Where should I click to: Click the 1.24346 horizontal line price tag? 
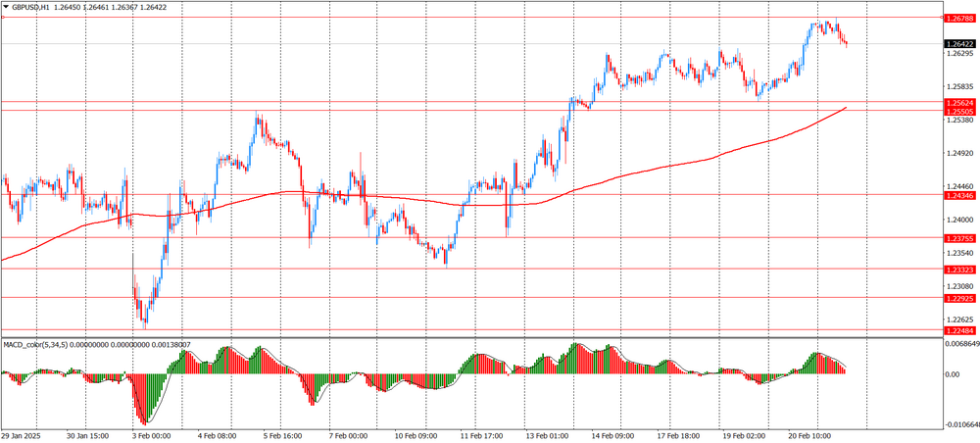tap(959, 195)
